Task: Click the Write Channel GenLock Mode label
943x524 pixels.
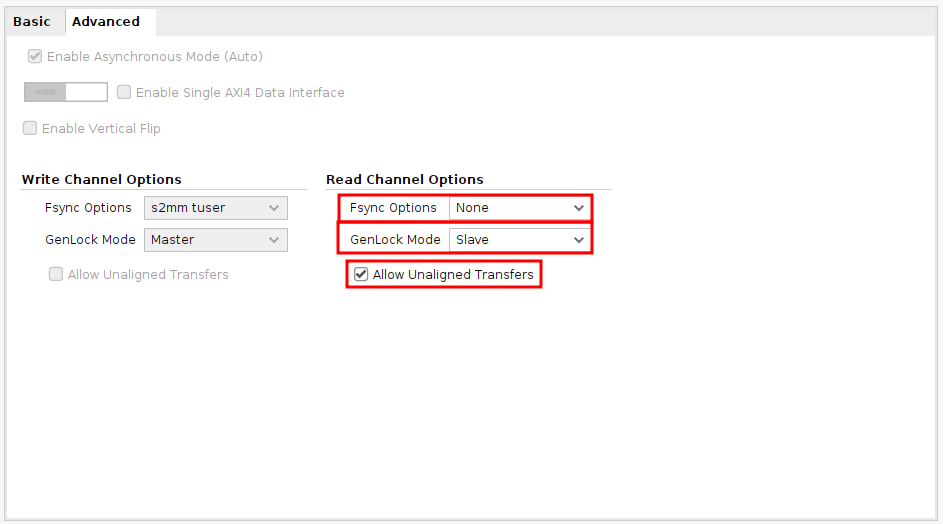Action: [90, 240]
